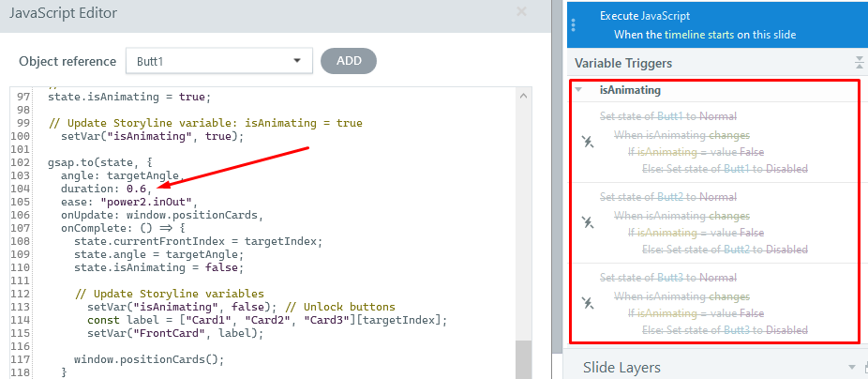The image size is (868, 379).
Task: Click the code editor scroll-up arrow
Action: tap(523, 96)
